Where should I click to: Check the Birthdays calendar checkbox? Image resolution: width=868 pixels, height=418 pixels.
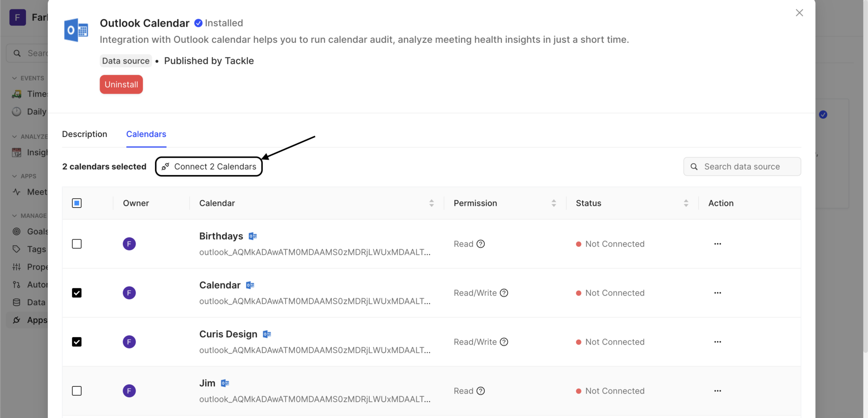[x=77, y=244]
